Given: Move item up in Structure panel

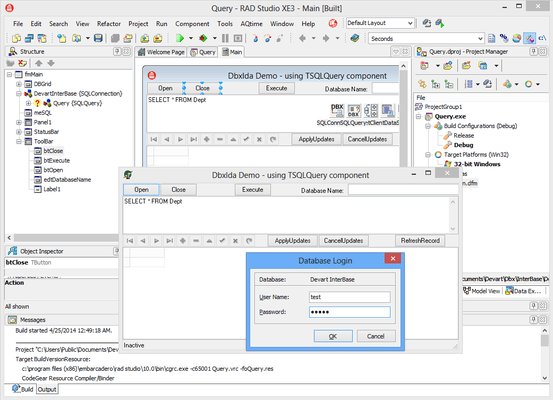Looking at the screenshot, I should (39, 63).
